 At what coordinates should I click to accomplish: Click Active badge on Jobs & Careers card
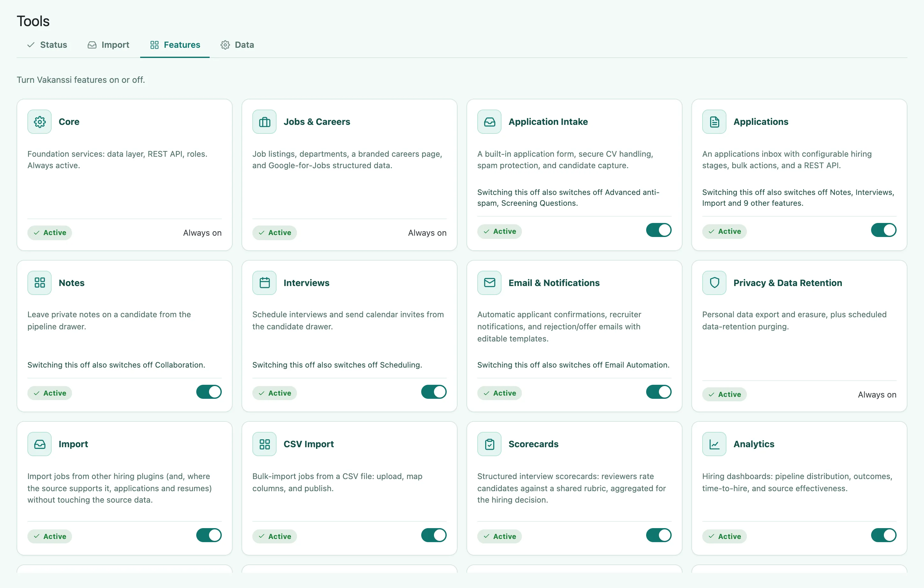pos(274,233)
